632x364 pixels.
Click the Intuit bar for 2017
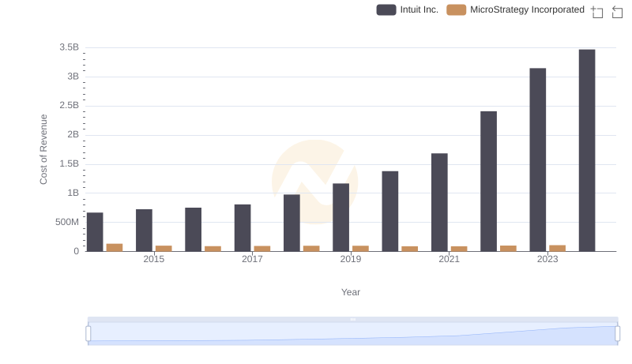tap(243, 228)
